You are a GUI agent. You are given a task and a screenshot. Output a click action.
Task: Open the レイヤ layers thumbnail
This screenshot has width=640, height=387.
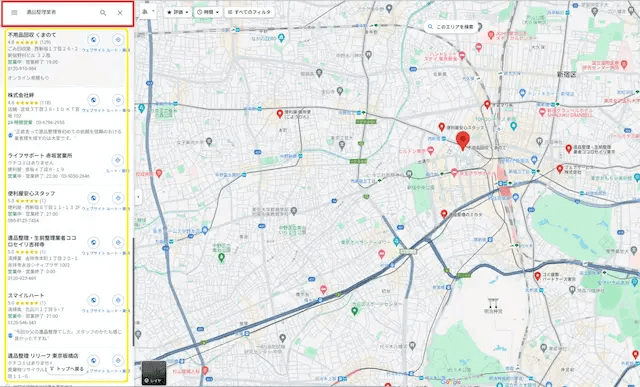154,373
